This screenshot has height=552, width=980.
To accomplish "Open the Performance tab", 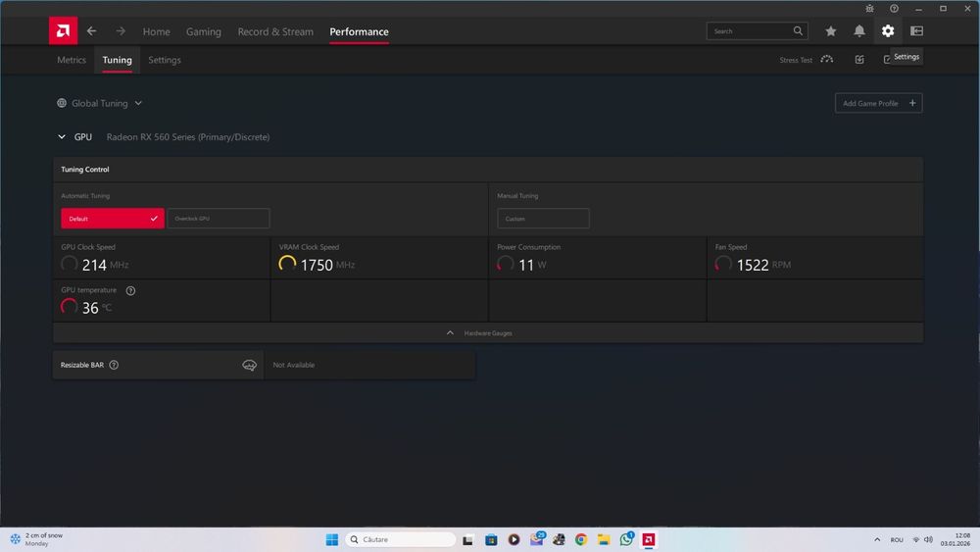I will tap(359, 31).
